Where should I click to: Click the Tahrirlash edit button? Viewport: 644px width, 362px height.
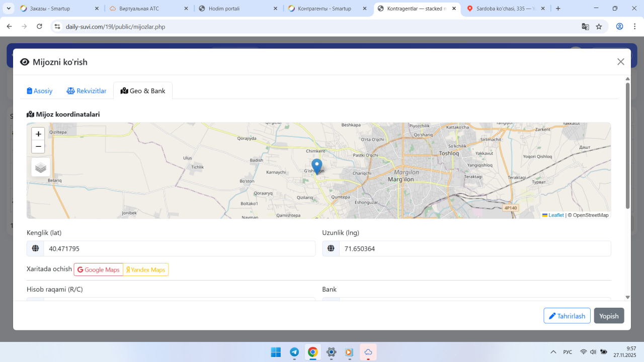567,316
